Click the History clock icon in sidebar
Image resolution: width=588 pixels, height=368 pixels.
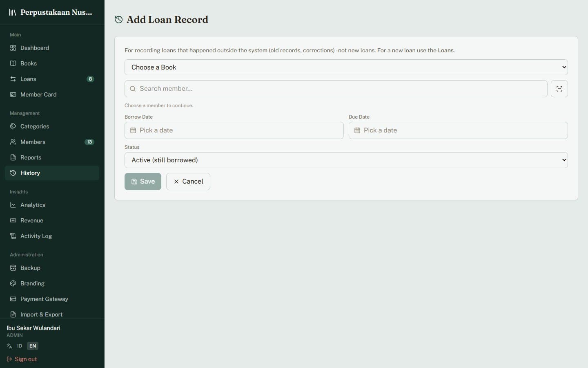[x=13, y=173]
